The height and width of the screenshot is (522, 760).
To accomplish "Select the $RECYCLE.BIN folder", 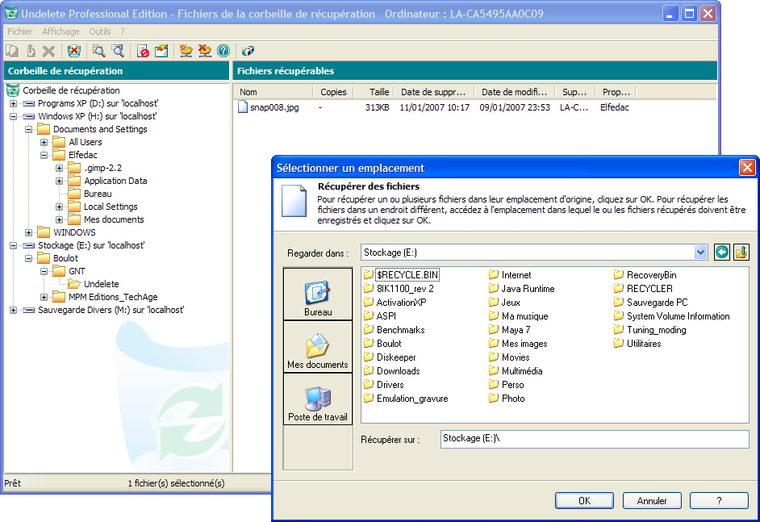I will pos(401,275).
